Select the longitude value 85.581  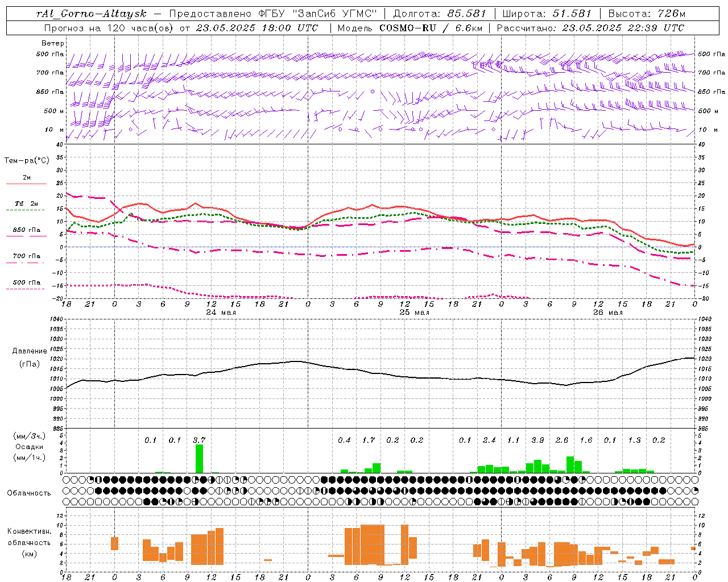click(466, 14)
